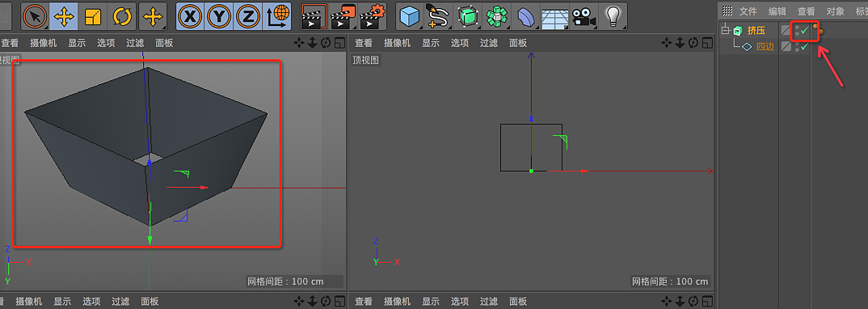Screen dimensions: 868x309
Task: Select the 四边 spline object
Action: [x=765, y=47]
